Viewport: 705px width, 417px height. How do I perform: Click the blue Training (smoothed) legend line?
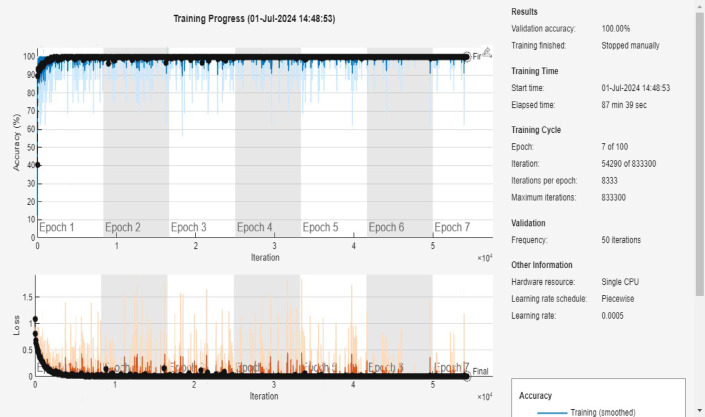[552, 413]
